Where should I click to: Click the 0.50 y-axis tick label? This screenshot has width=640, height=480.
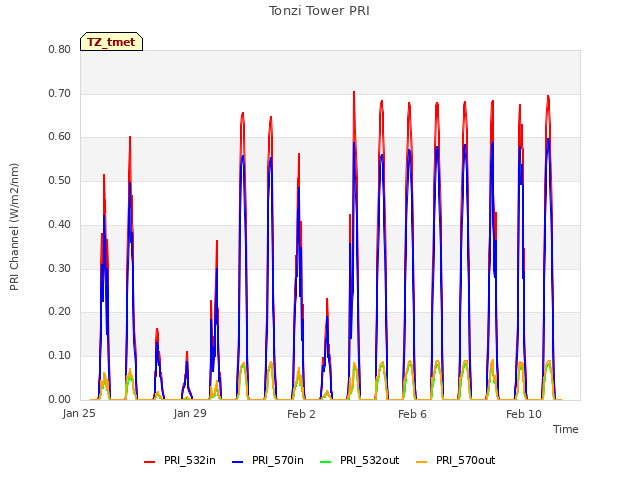tap(60, 180)
